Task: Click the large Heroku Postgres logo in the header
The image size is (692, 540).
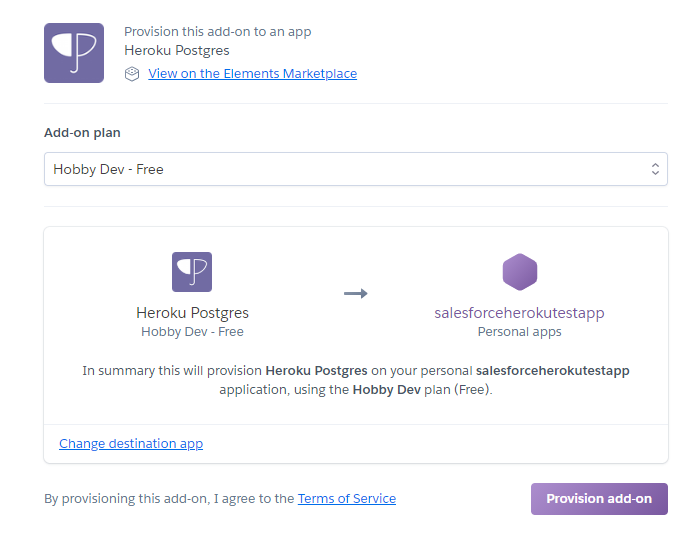Action: pyautogui.click(x=74, y=53)
